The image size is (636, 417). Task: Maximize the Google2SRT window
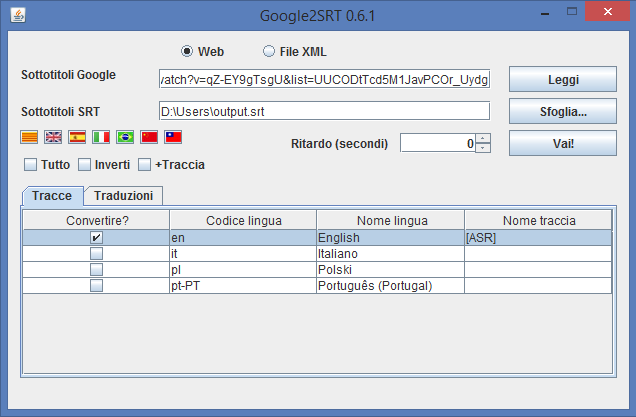point(572,12)
